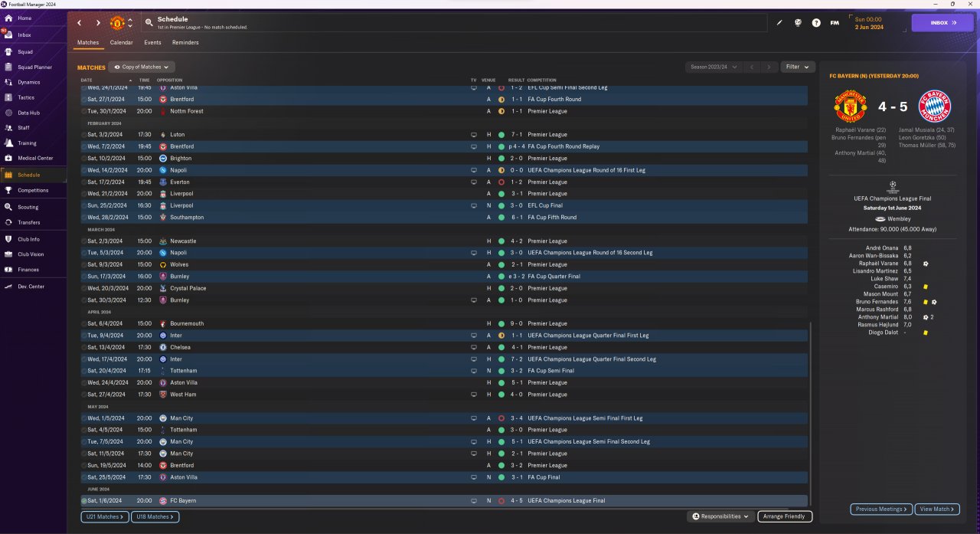Select the FC Bayern Champions League Final row

pyautogui.click(x=444, y=501)
